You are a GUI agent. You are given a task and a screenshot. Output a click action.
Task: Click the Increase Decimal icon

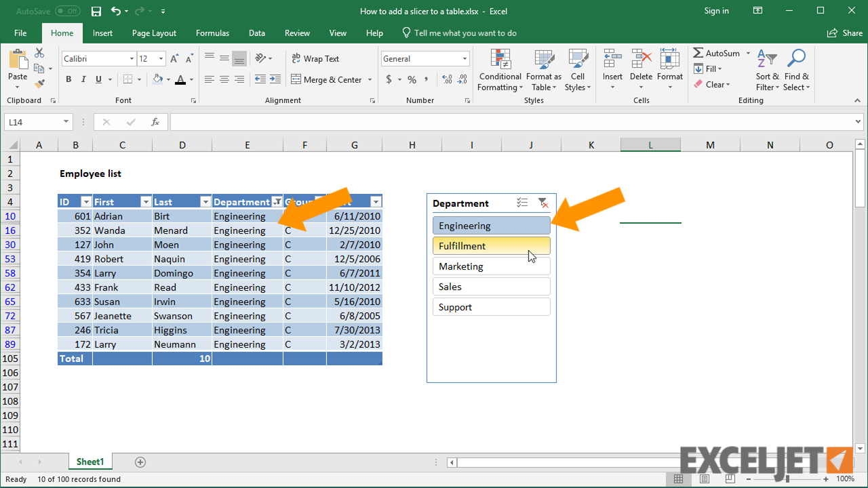[447, 79]
